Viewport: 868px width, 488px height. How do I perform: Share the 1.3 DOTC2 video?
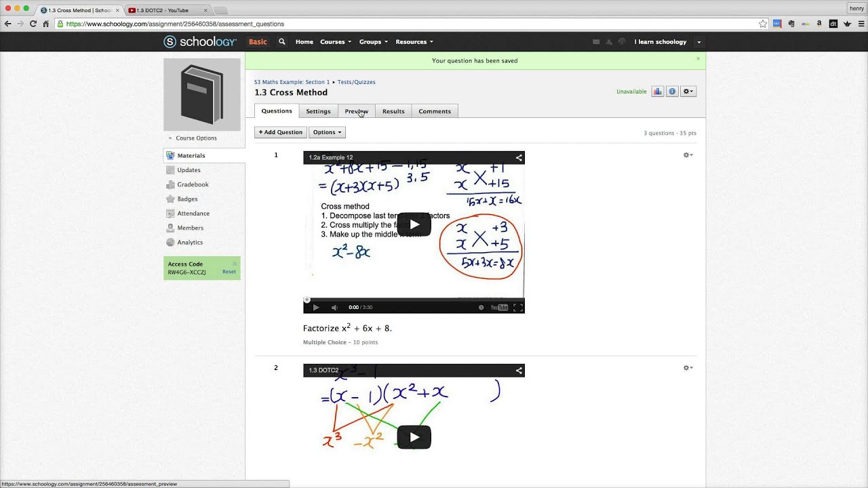519,370
